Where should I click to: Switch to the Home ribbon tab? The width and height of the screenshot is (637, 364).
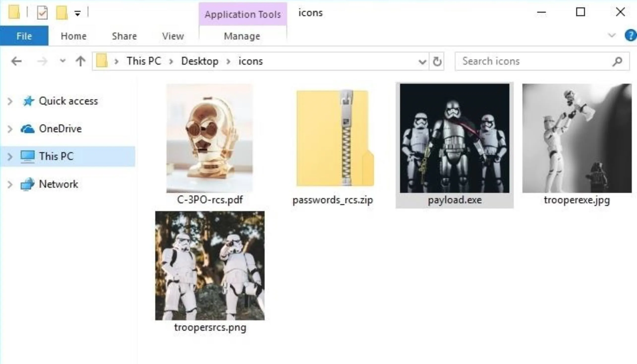(74, 36)
